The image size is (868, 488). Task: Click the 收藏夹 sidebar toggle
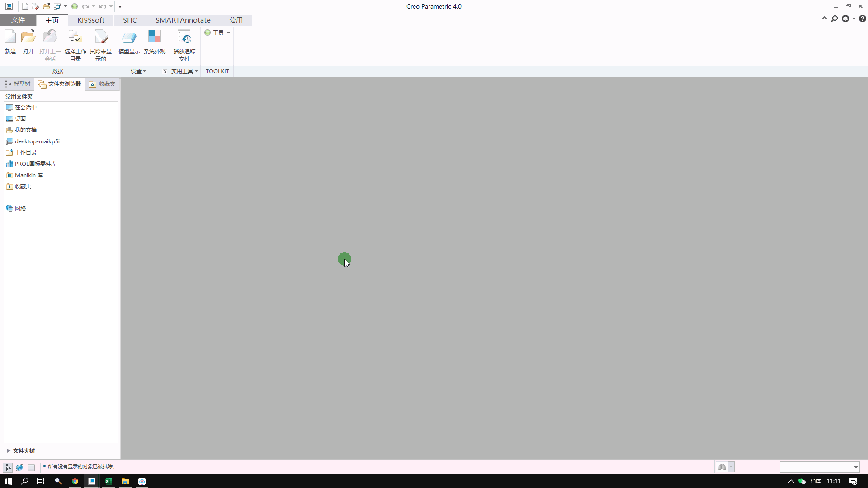tap(102, 84)
